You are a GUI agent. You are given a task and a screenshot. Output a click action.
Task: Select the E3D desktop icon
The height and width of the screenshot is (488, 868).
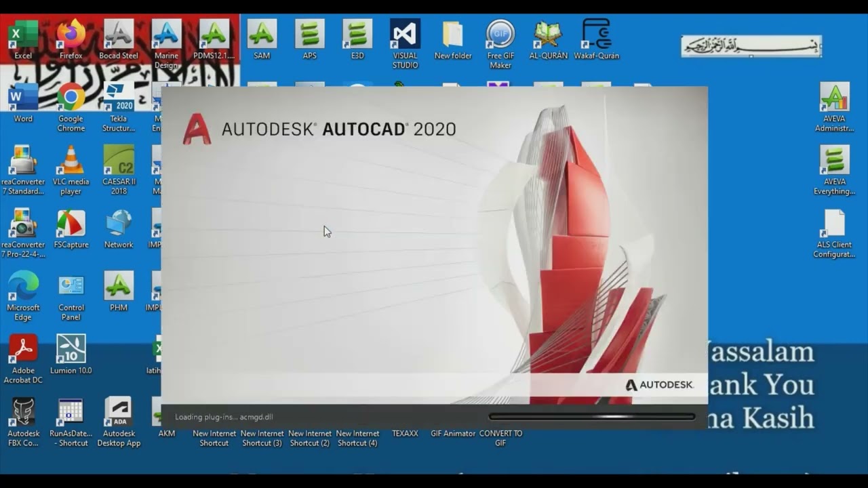[x=357, y=39]
